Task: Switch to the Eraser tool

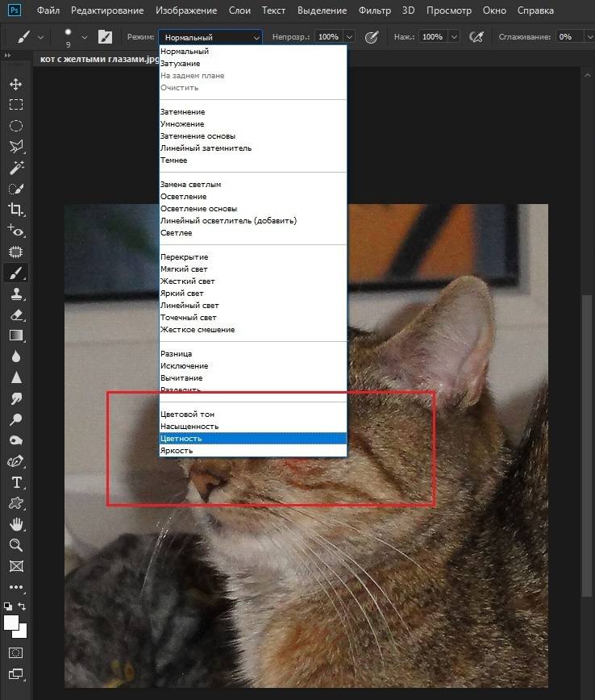Action: [x=15, y=315]
